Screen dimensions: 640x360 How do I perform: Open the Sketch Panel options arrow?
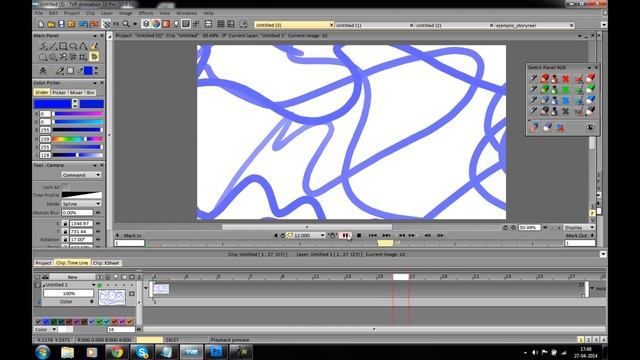(x=589, y=67)
